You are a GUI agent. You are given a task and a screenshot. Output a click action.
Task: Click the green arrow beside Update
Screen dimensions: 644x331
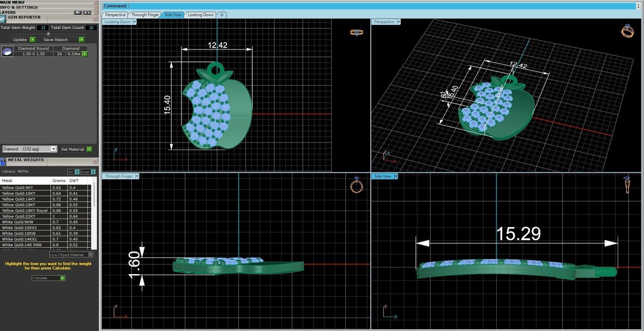33,40
